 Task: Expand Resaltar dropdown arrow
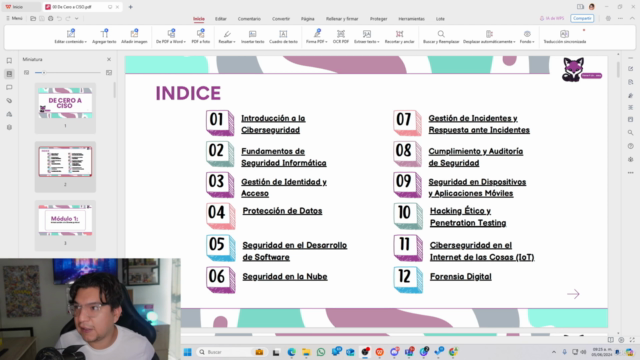[234, 42]
